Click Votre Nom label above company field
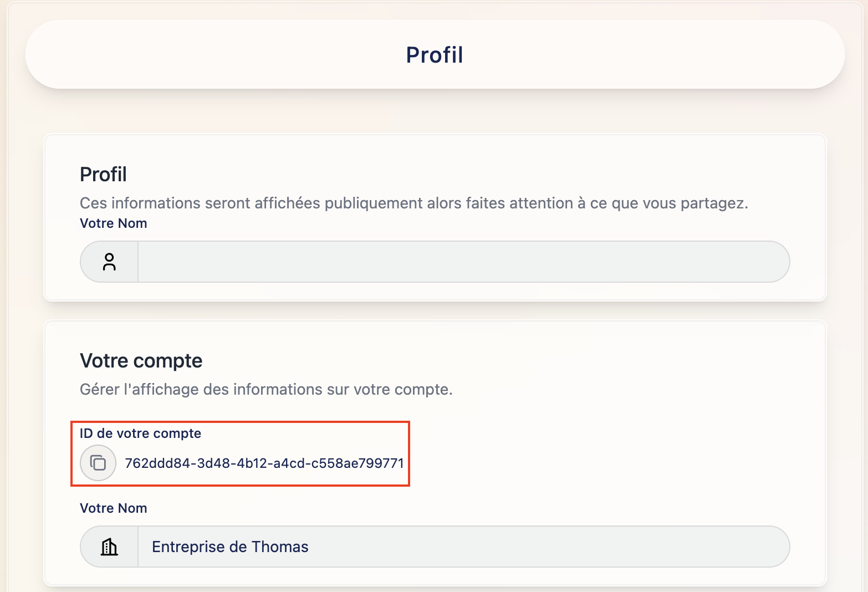The image size is (868, 592). (113, 508)
